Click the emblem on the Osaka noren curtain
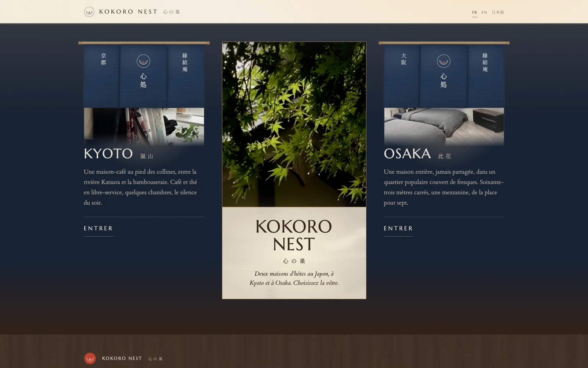 [444, 61]
